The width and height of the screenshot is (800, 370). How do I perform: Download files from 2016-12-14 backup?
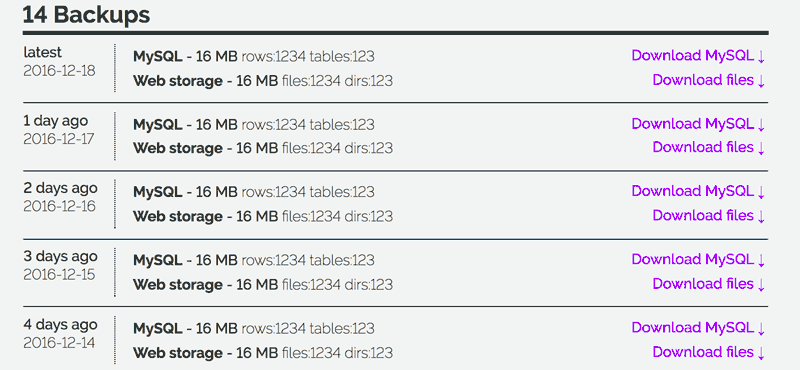pos(709,352)
